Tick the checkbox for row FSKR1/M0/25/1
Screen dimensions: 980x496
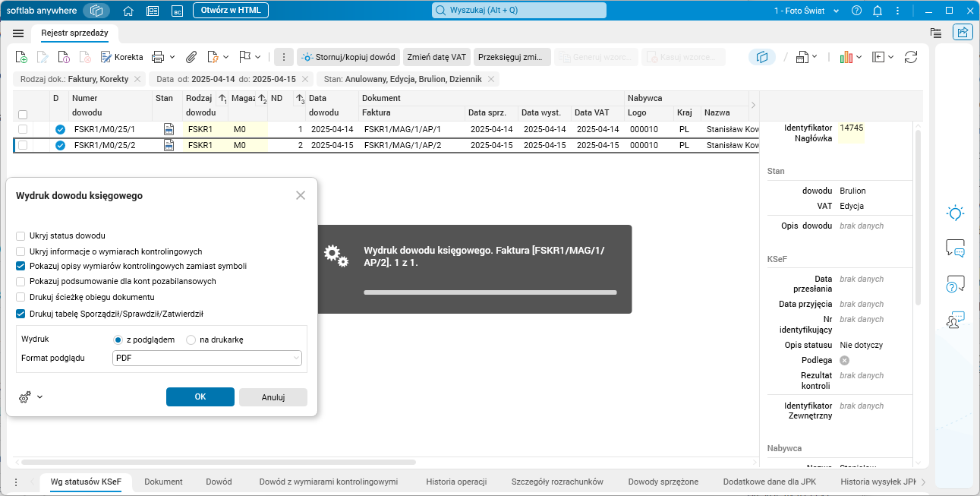[x=23, y=129]
